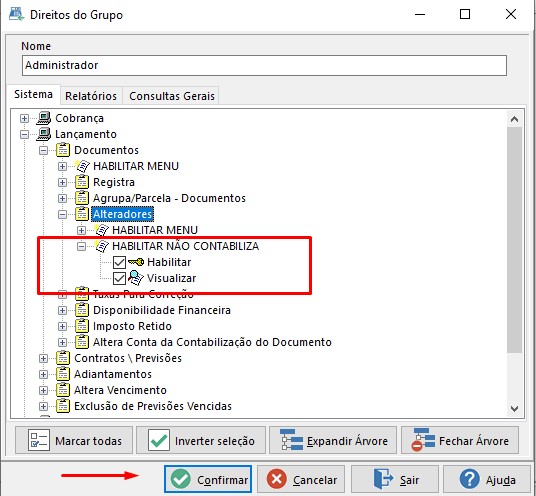Click the computer icon next to Cobrança
536x496 pixels.
tap(44, 118)
